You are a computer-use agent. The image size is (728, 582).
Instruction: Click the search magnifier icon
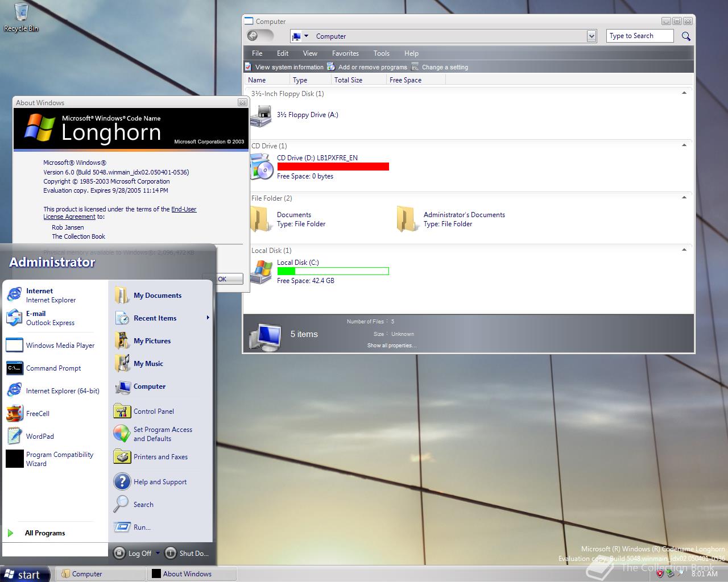686,36
